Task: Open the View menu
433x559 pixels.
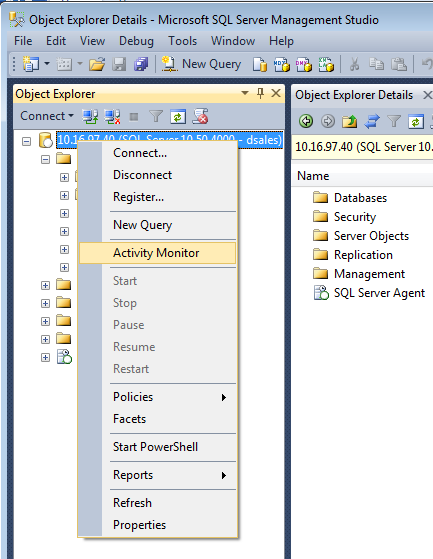Action: coord(92,41)
